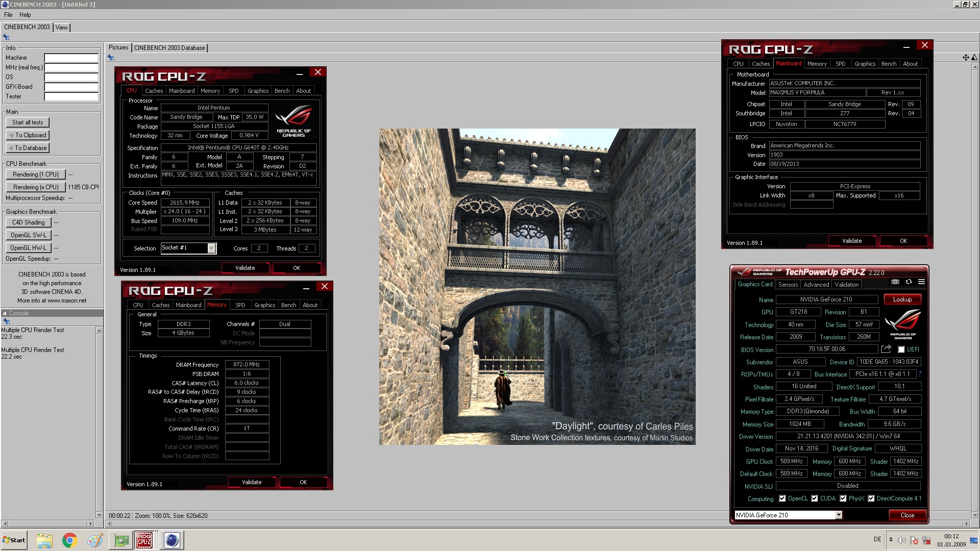Toggle the DirectCompute 4.1 checkbox
The image size is (980, 551).
pos(871,498)
